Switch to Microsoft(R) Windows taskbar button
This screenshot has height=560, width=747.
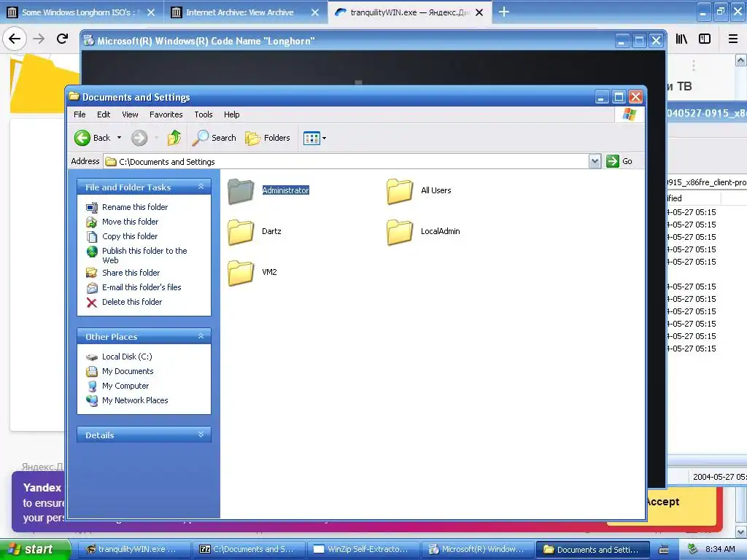tap(477, 549)
